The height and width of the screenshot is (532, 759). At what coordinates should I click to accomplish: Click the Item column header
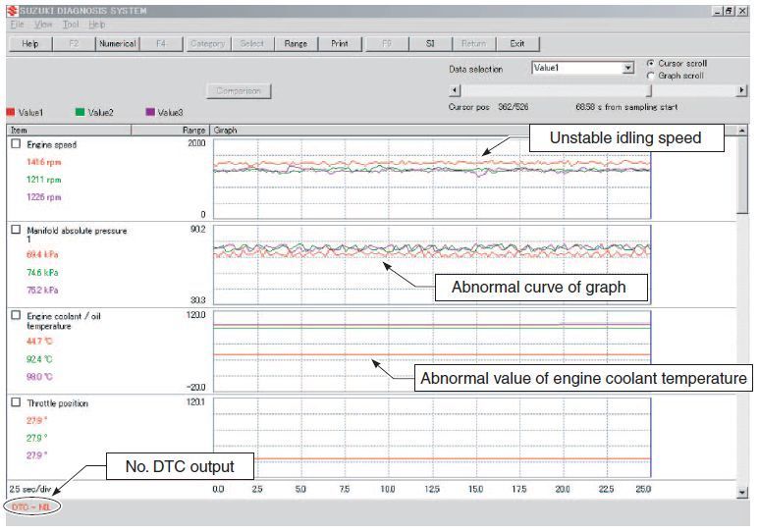click(x=69, y=131)
